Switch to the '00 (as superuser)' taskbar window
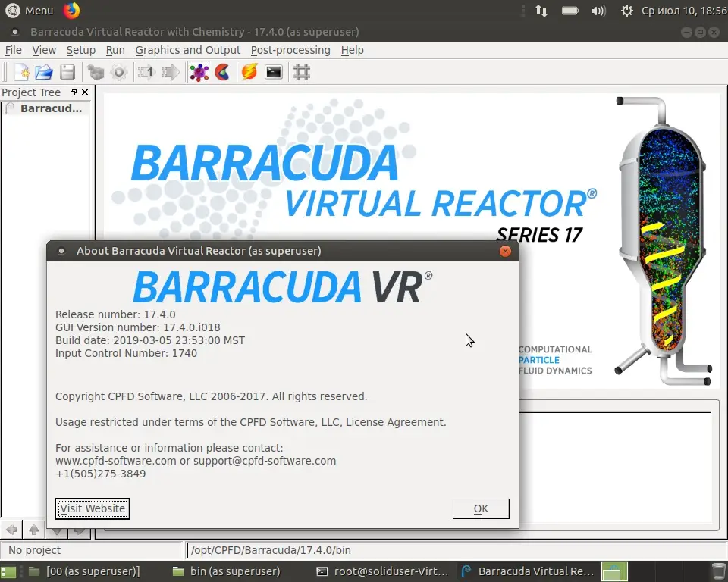The height and width of the screenshot is (582, 728). coord(83,571)
